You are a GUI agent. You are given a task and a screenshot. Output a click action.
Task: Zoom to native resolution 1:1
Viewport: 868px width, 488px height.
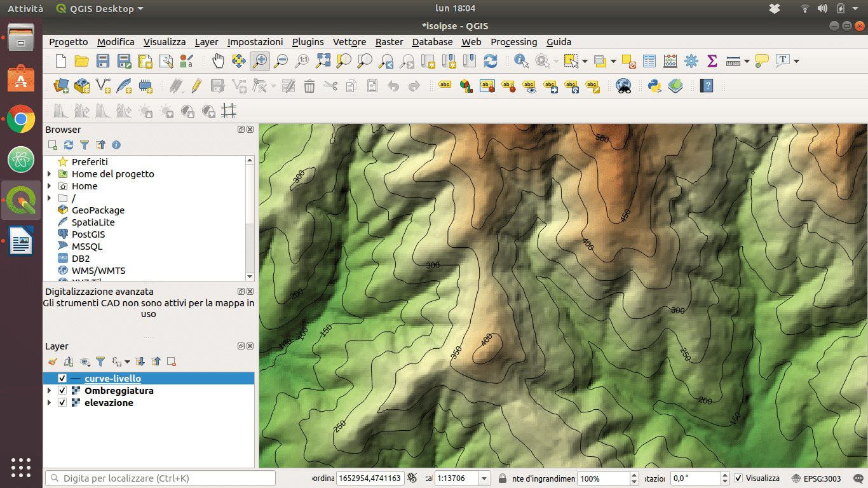tap(302, 61)
